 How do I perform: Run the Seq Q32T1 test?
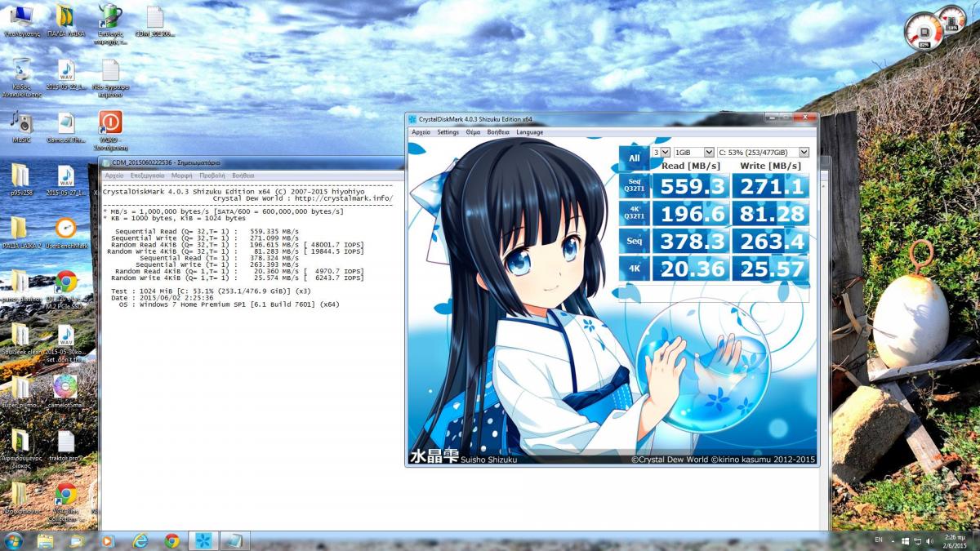634,187
